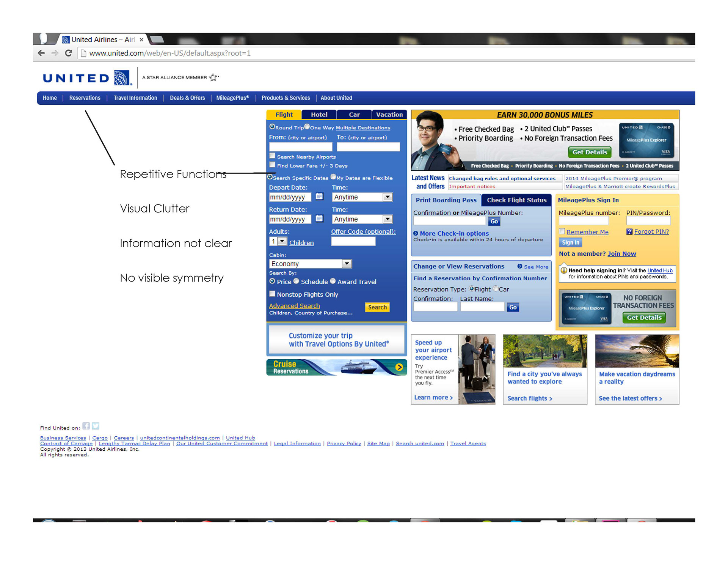This screenshot has height=563, width=728.
Task: Open the Deals & Offers menu
Action: [x=187, y=98]
